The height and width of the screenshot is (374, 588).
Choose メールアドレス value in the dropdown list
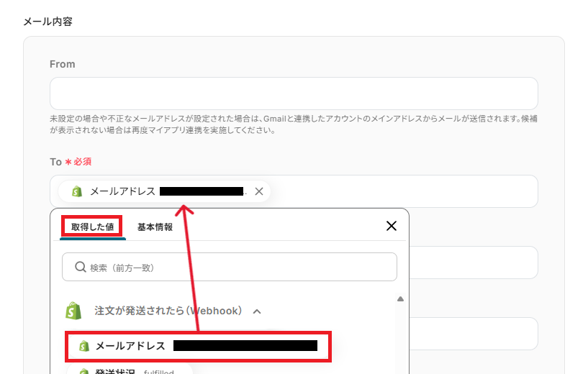point(198,346)
